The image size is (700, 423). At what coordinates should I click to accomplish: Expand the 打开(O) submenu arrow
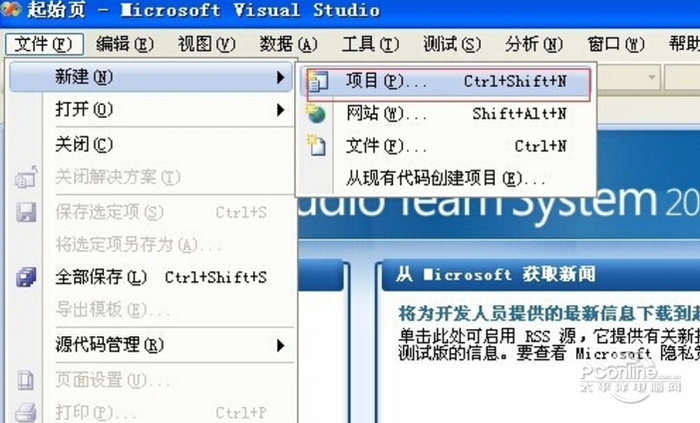tap(280, 110)
